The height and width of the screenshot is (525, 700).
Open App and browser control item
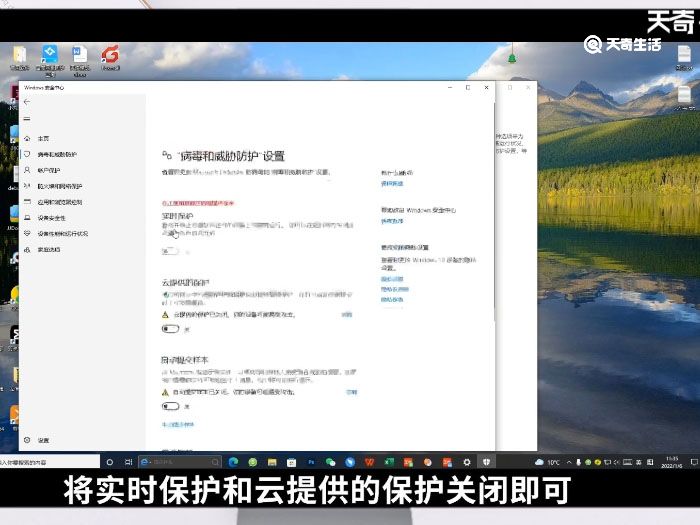tap(60, 202)
